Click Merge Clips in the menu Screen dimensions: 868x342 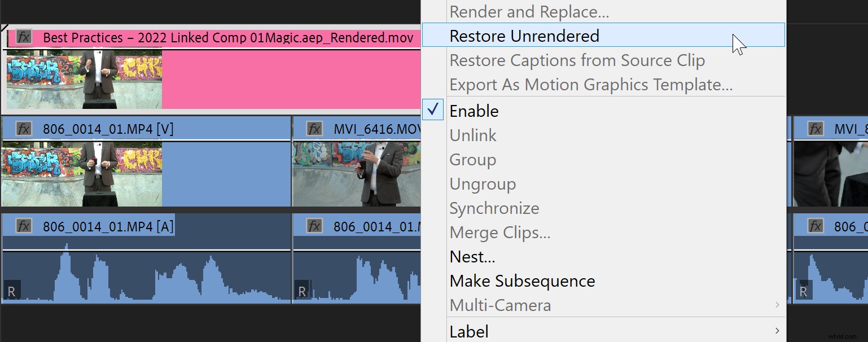point(499,232)
